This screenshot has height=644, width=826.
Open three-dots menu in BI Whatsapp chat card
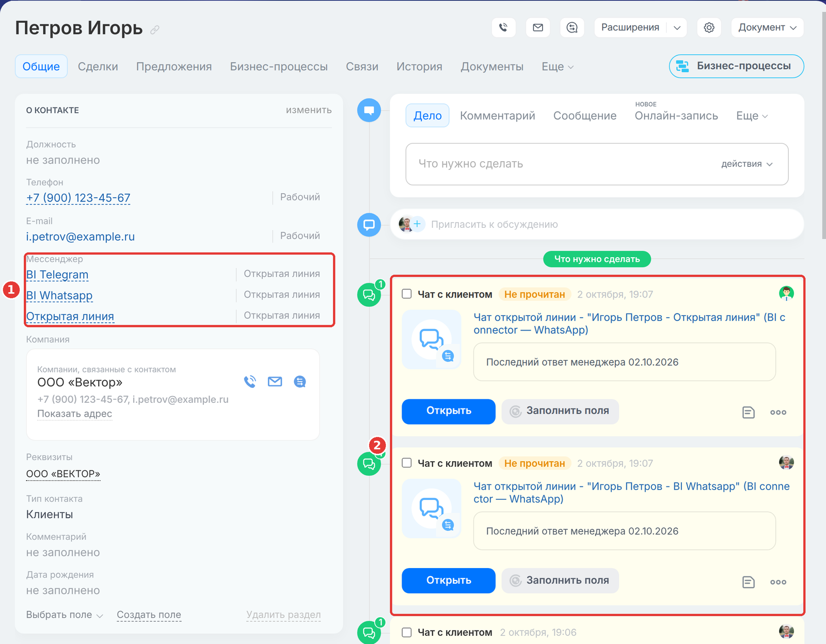point(778,582)
